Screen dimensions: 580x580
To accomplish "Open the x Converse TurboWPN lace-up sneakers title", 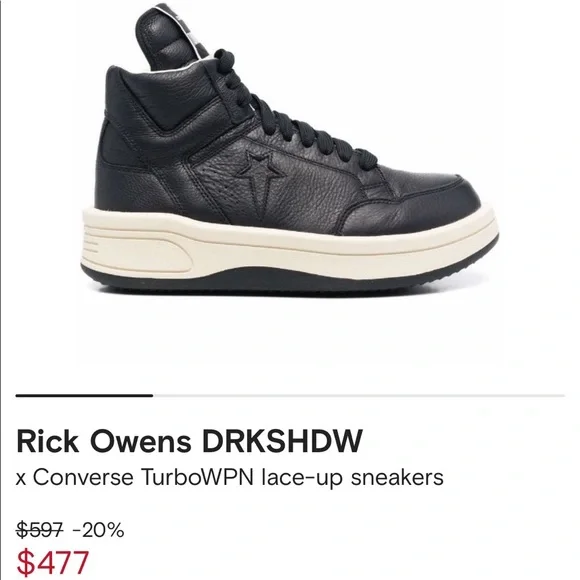I will [x=229, y=477].
